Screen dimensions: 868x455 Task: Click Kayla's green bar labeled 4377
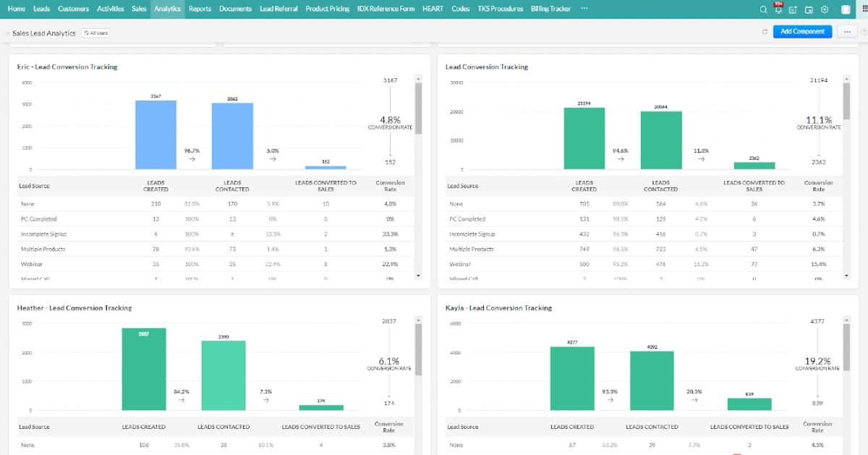[572, 378]
